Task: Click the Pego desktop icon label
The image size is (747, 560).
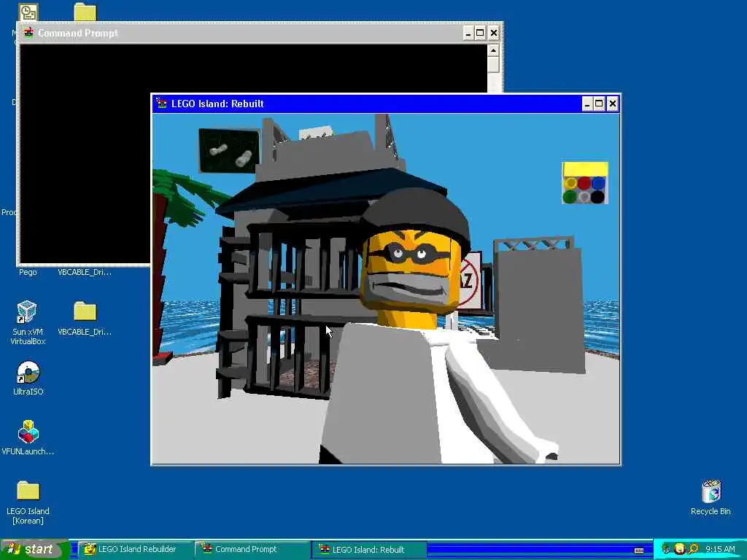Action: [28, 273]
